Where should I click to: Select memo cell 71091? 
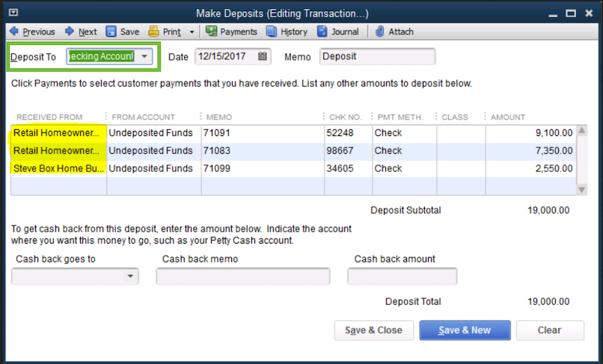[x=263, y=133]
